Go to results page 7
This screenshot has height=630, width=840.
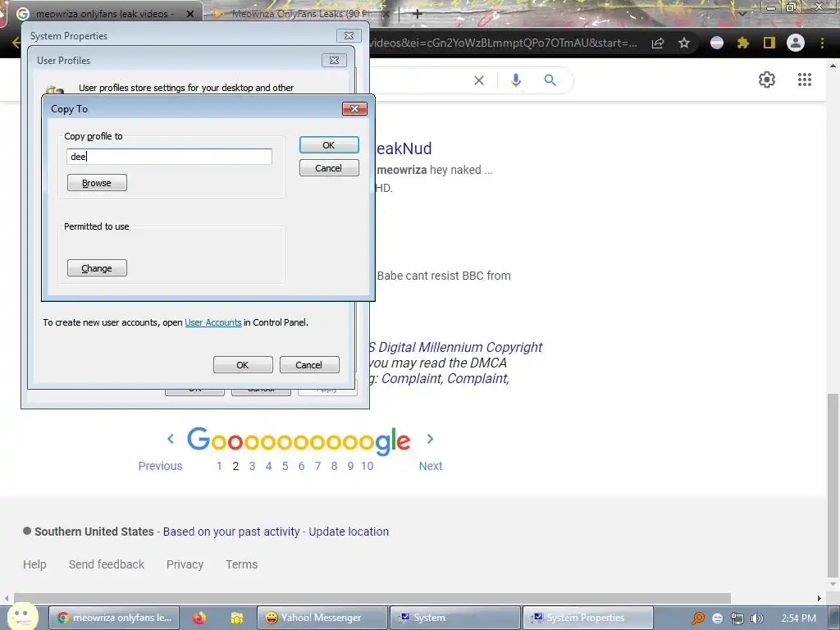point(317,466)
